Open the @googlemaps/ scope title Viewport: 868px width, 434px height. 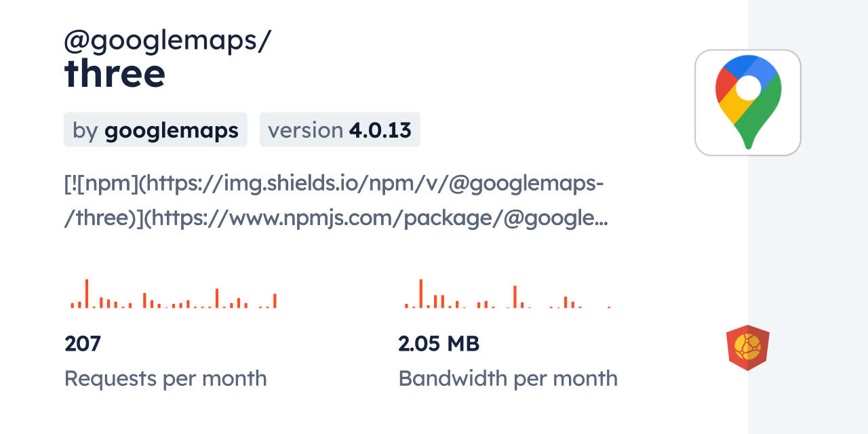pos(167,41)
